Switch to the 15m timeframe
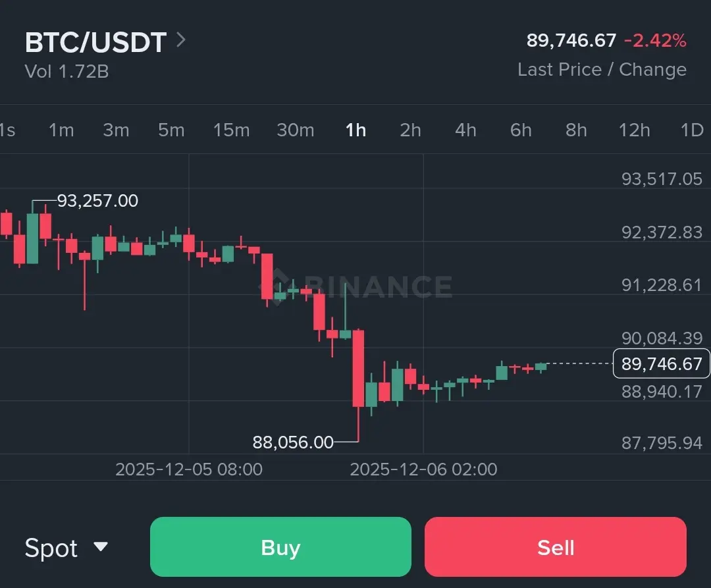The image size is (711, 588). click(231, 130)
